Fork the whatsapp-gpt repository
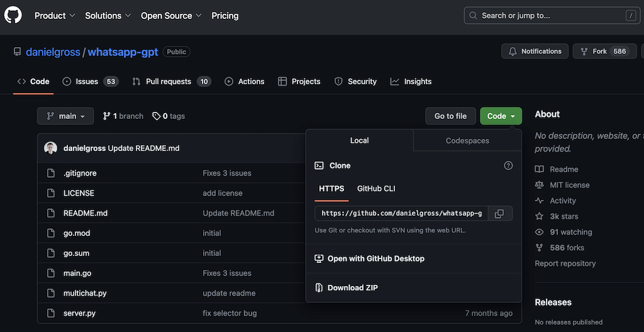 [600, 52]
